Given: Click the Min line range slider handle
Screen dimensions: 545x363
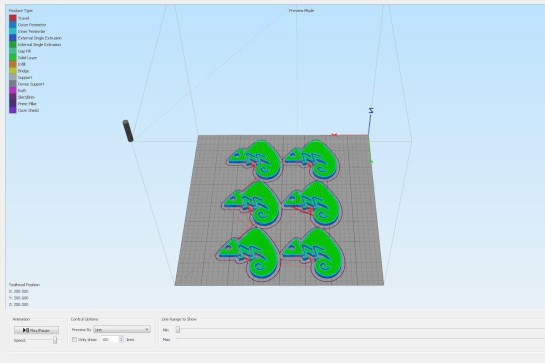Looking at the screenshot, I should 178,329.
